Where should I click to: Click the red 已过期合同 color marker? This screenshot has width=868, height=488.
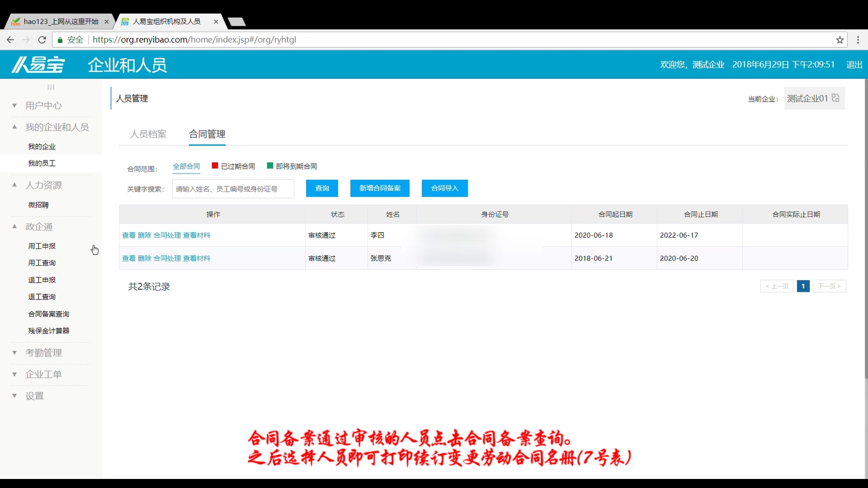pyautogui.click(x=215, y=165)
